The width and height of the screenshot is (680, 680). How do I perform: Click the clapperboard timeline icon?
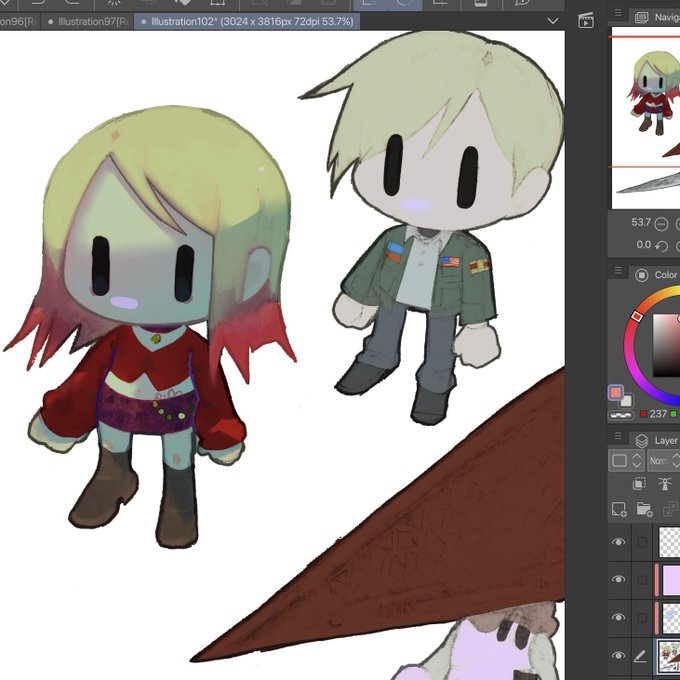(586, 20)
